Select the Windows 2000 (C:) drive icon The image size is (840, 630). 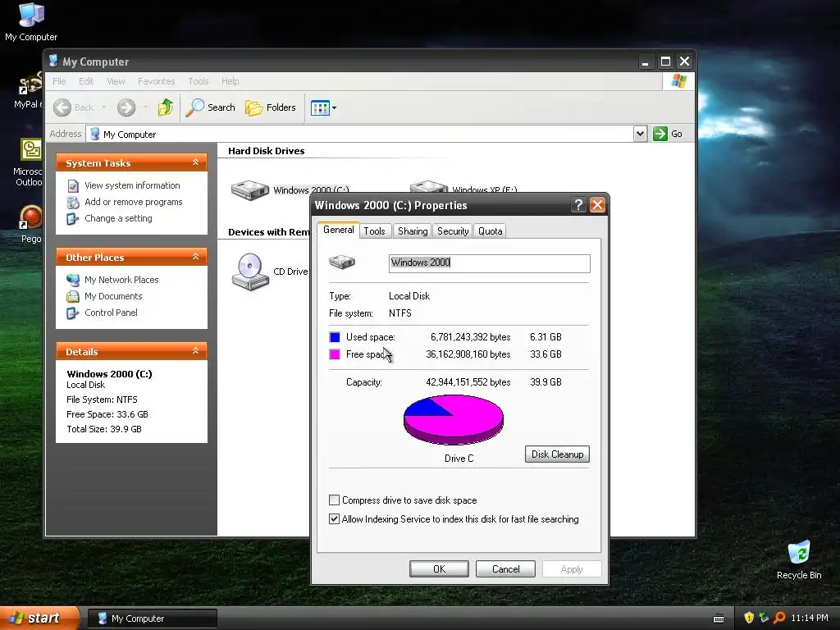click(249, 189)
